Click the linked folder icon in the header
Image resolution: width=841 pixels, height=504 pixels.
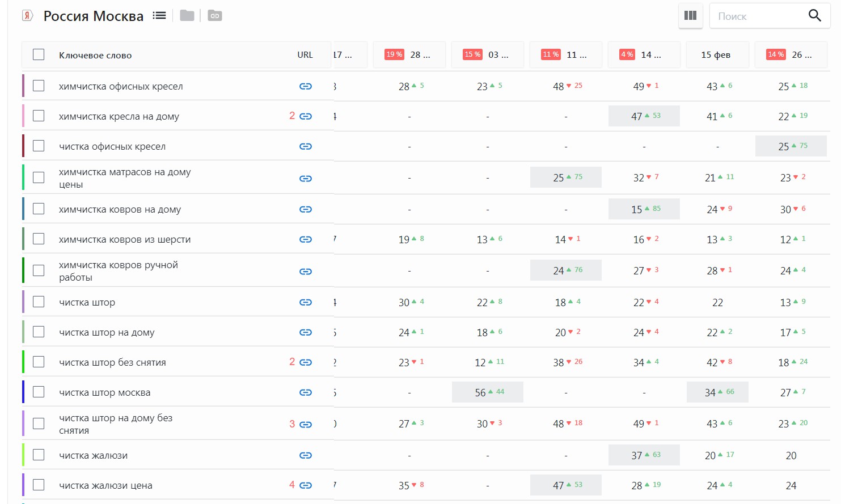pos(215,16)
